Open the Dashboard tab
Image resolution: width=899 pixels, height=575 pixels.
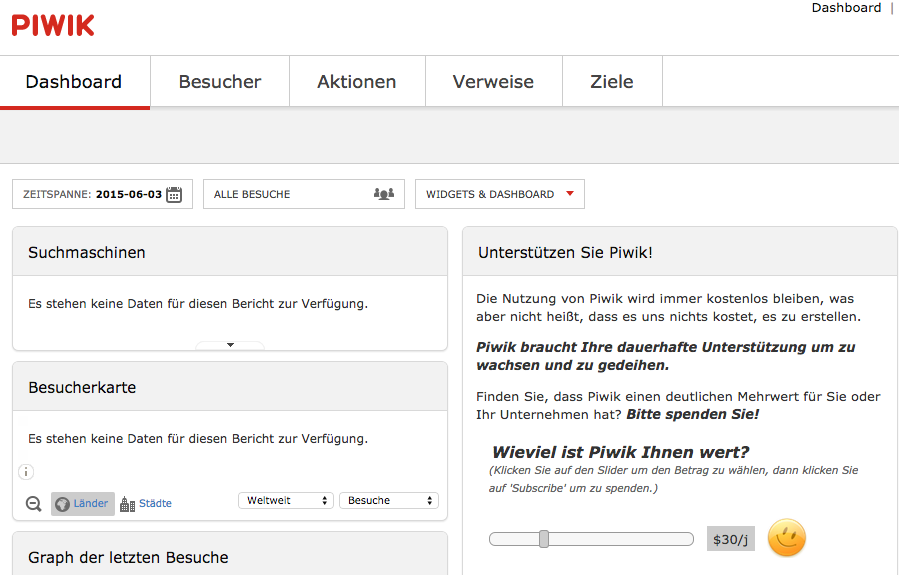click(75, 81)
